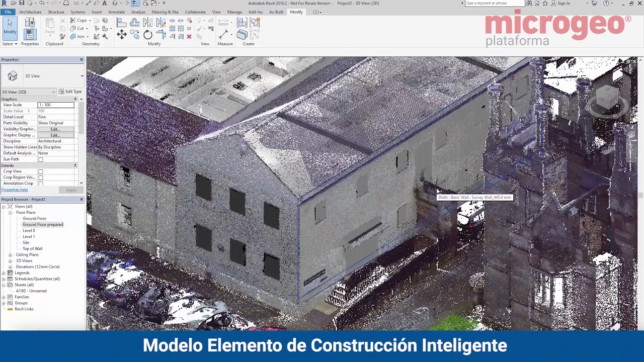The width and height of the screenshot is (644, 362).
Task: Click the keyword search box
Action: 494,4
